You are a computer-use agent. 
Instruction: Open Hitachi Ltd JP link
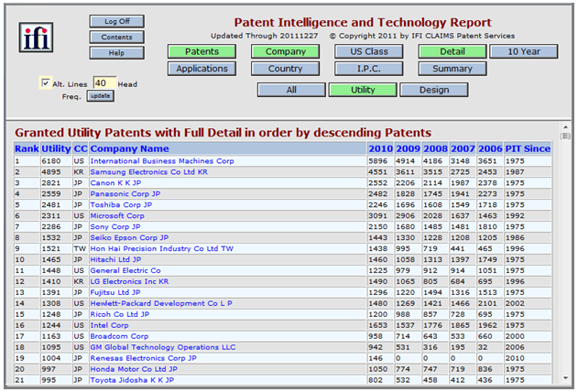pos(115,260)
